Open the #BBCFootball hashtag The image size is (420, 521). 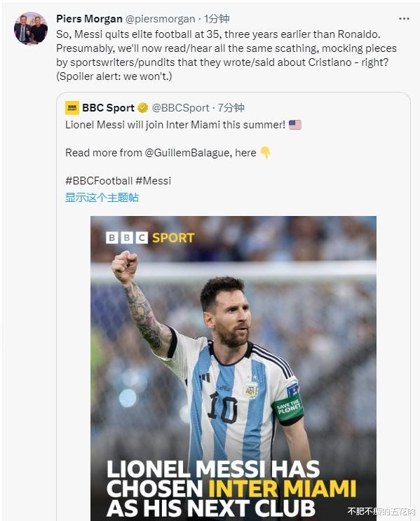(99, 181)
